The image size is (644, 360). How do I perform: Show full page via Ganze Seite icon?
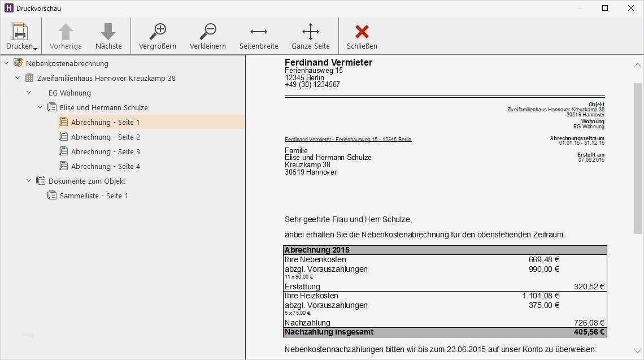(x=310, y=31)
